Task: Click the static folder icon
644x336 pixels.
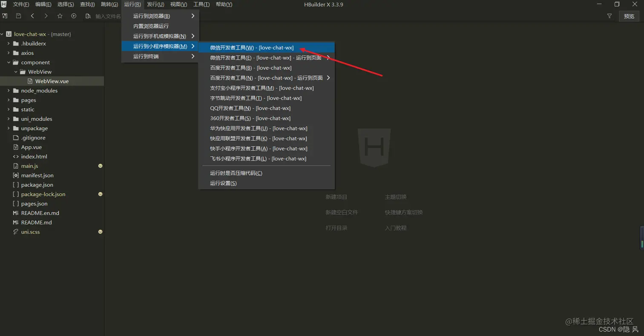Action: coord(16,109)
